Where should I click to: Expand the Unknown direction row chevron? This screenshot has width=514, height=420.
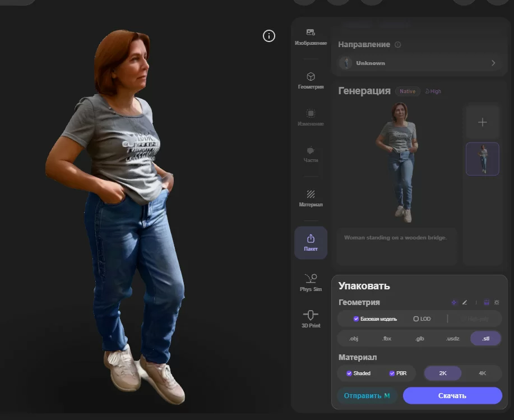493,63
